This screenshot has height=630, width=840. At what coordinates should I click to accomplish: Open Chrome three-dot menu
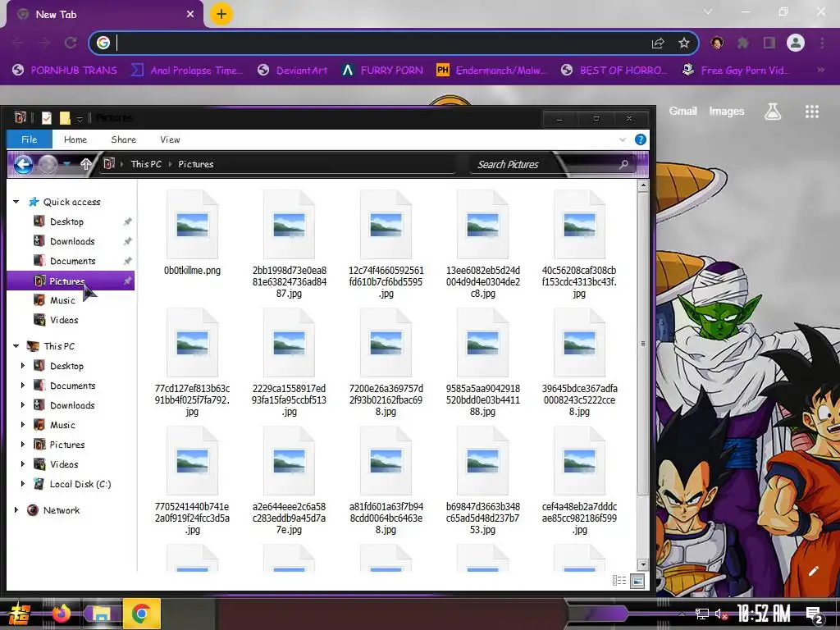point(822,43)
